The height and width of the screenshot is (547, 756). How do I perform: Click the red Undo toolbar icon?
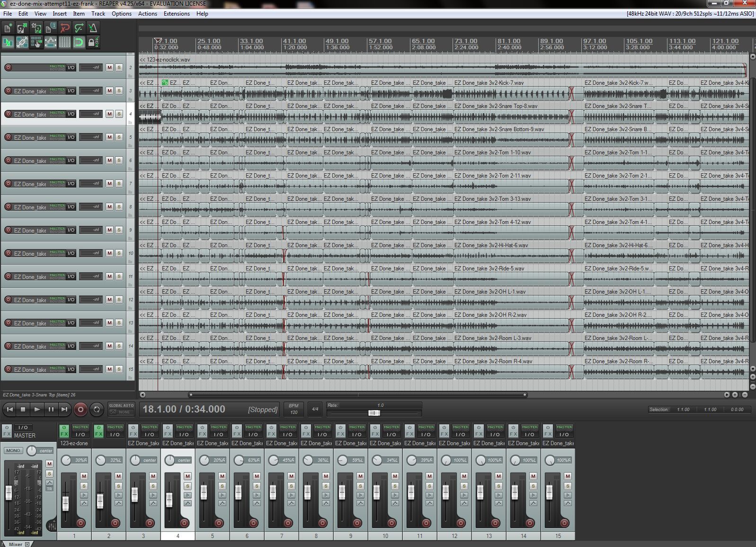pos(64,28)
